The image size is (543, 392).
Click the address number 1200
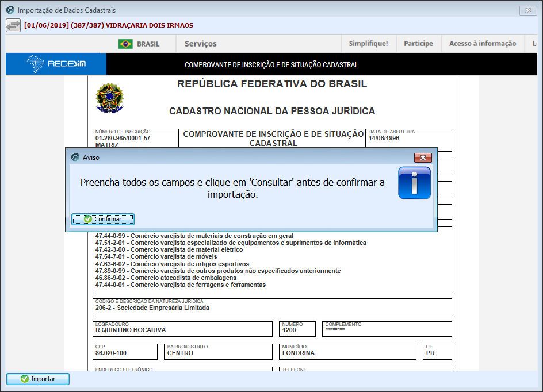coord(289,330)
